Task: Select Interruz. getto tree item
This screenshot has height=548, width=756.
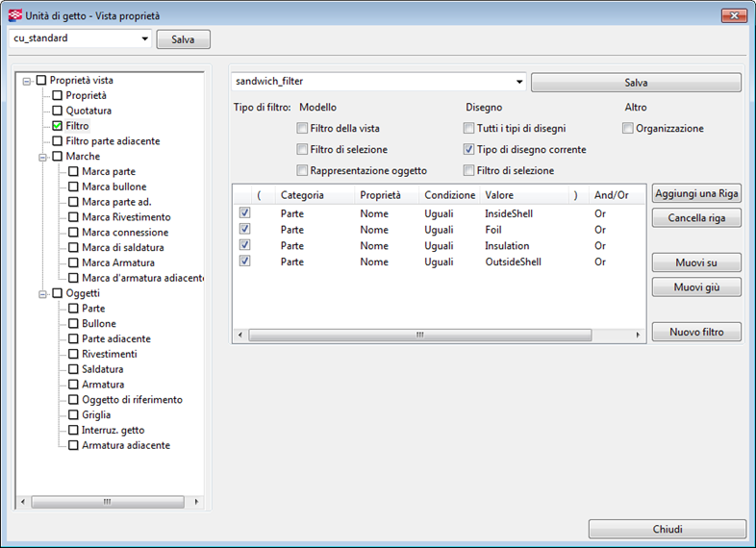Action: click(113, 430)
